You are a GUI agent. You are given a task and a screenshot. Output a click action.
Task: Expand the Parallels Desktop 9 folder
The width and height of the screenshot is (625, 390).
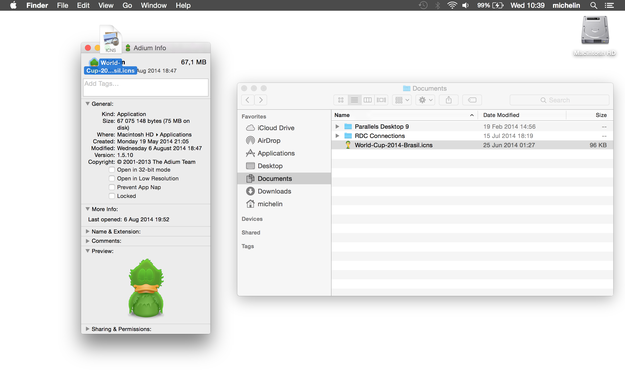point(337,126)
